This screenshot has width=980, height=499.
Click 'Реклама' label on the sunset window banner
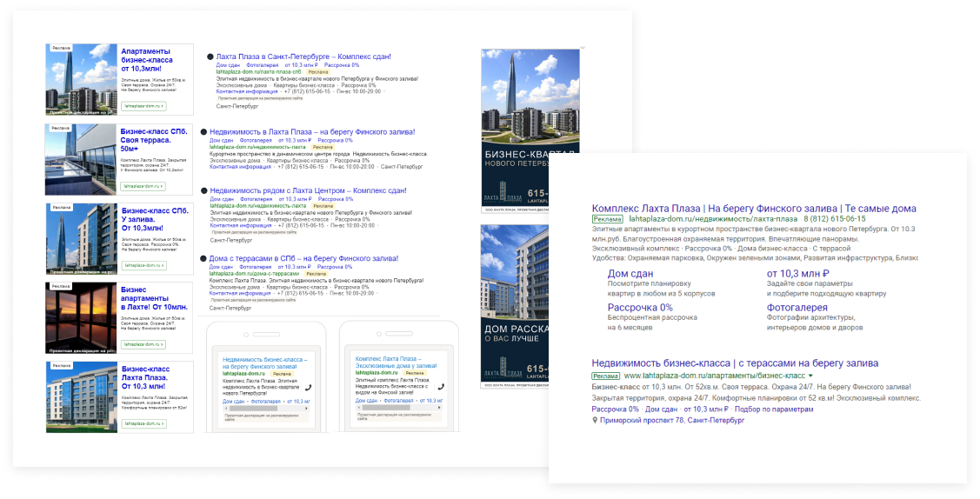(x=61, y=286)
